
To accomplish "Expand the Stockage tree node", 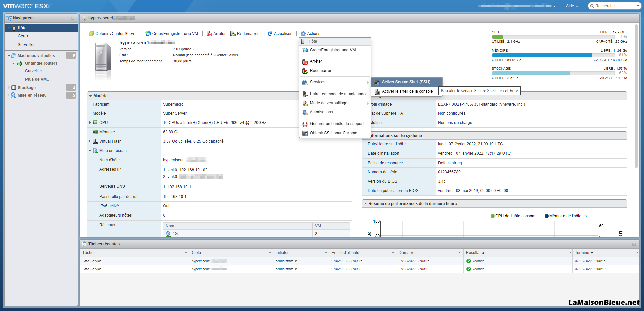I will pos(9,88).
